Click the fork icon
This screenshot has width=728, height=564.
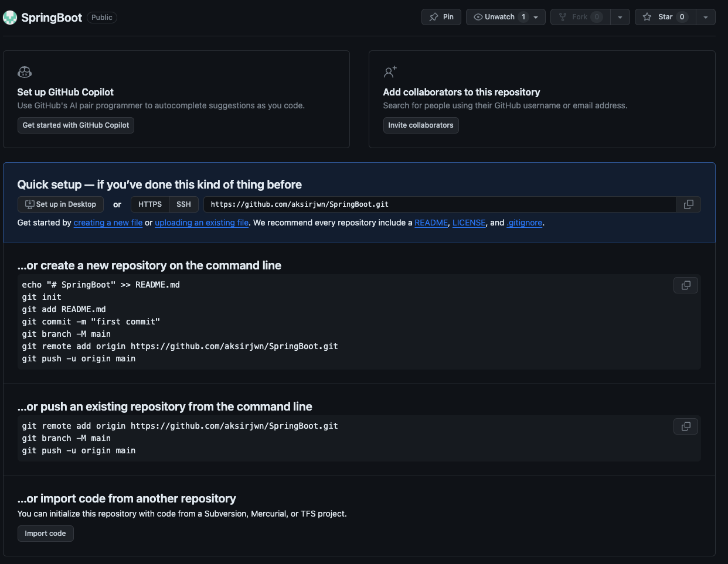563,17
